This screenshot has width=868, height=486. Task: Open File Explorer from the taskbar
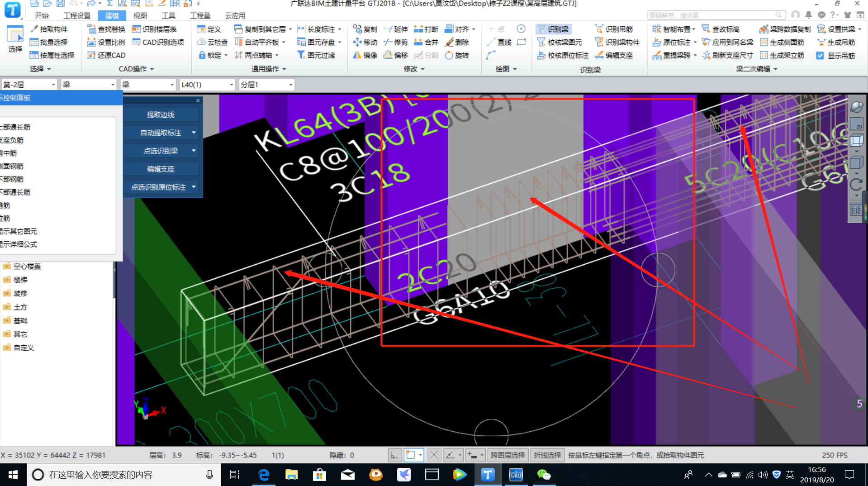coord(291,475)
